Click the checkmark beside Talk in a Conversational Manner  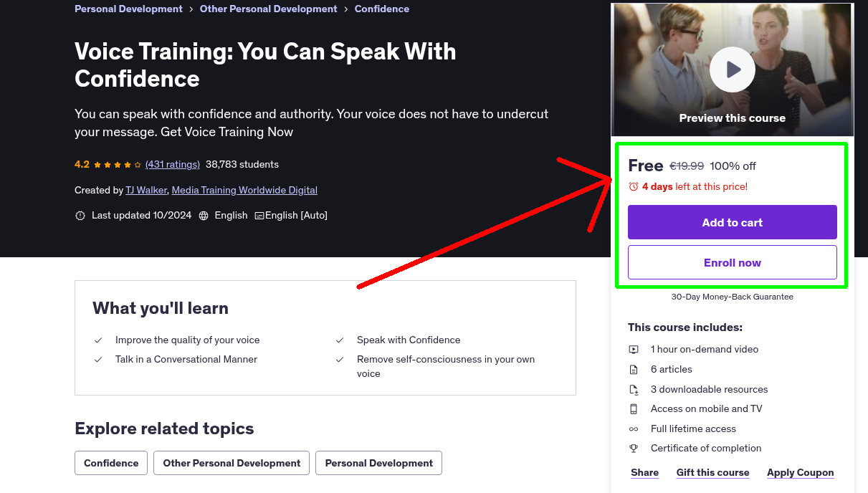(x=98, y=360)
